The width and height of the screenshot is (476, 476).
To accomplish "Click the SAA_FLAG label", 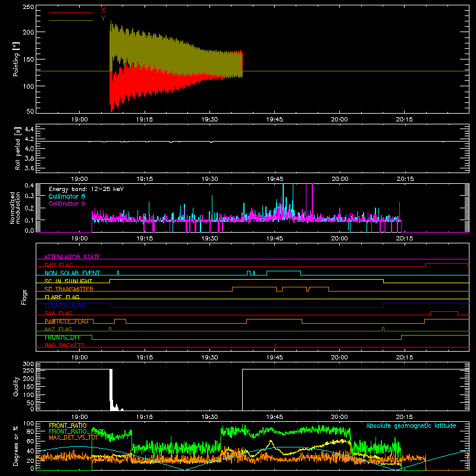I will [58, 313].
